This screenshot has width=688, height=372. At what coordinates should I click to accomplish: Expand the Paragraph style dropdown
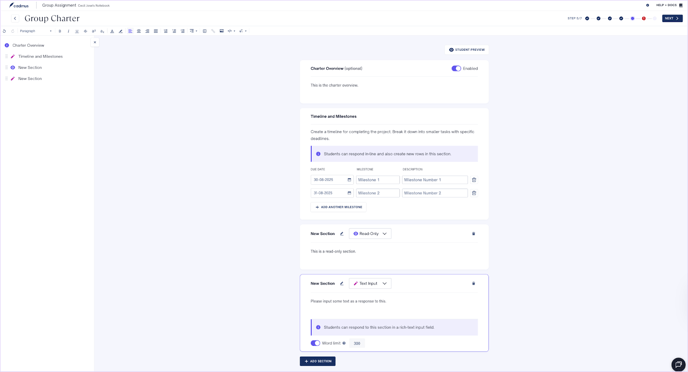click(36, 31)
